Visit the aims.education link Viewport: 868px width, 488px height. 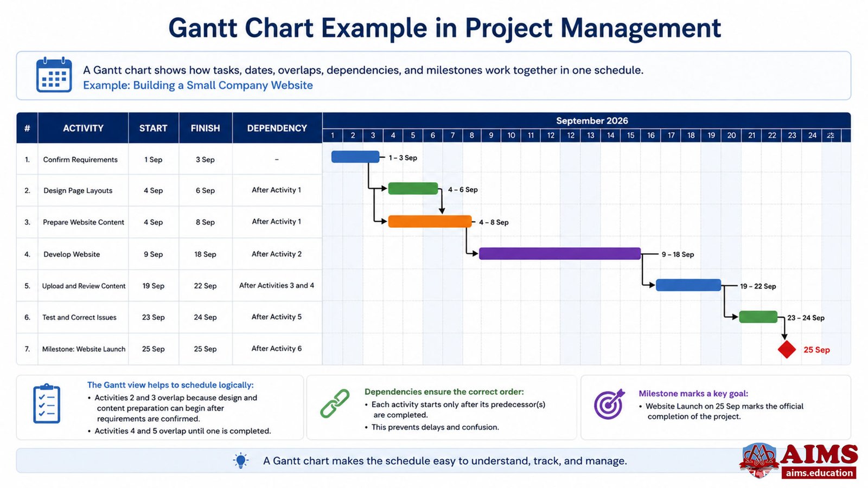(x=819, y=473)
